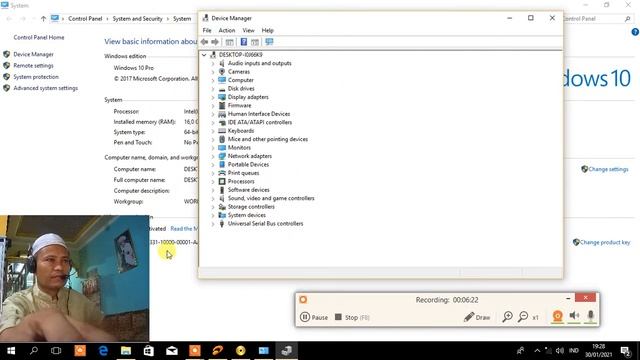Open Task View from the taskbar
640x360 pixels.
point(56,351)
